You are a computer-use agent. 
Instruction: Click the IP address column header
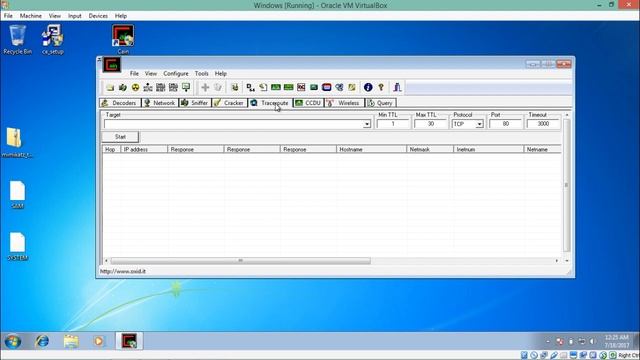coord(144,149)
